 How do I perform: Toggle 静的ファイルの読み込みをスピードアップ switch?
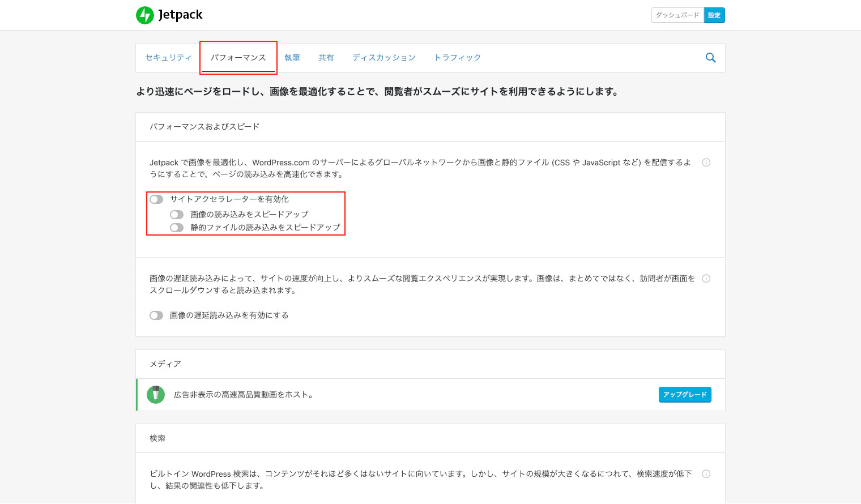[177, 228]
